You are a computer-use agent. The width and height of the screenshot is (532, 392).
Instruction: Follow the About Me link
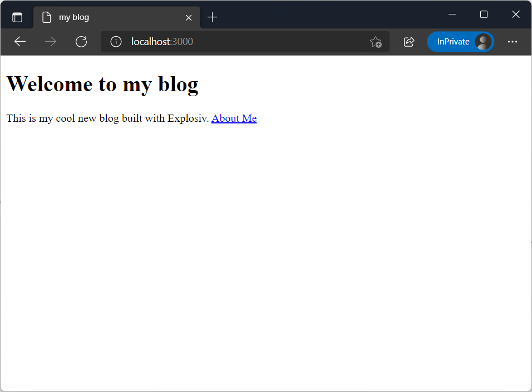pos(234,118)
